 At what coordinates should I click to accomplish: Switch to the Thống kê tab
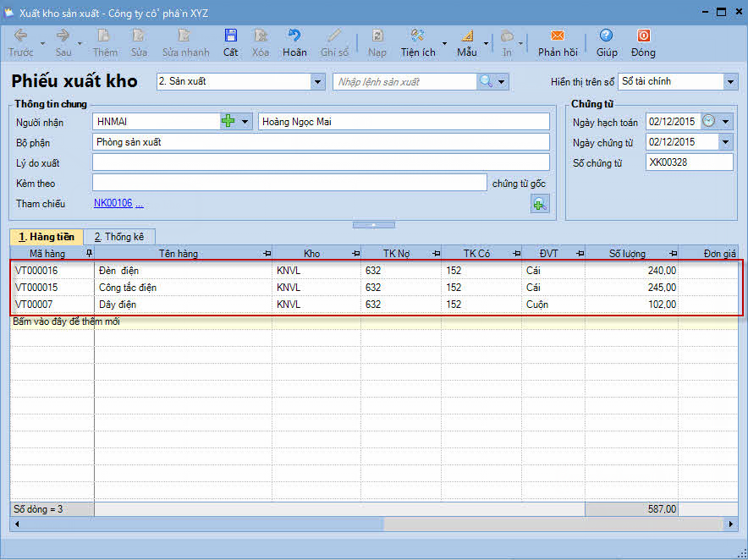pos(119,237)
